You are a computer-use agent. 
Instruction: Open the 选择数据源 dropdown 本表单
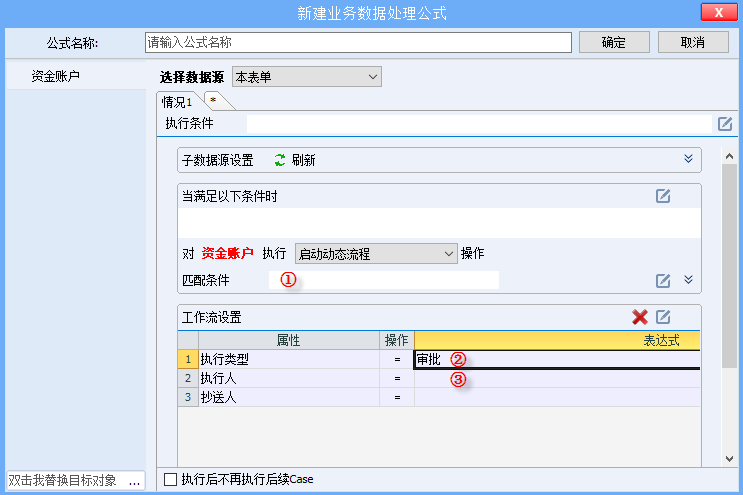point(307,77)
